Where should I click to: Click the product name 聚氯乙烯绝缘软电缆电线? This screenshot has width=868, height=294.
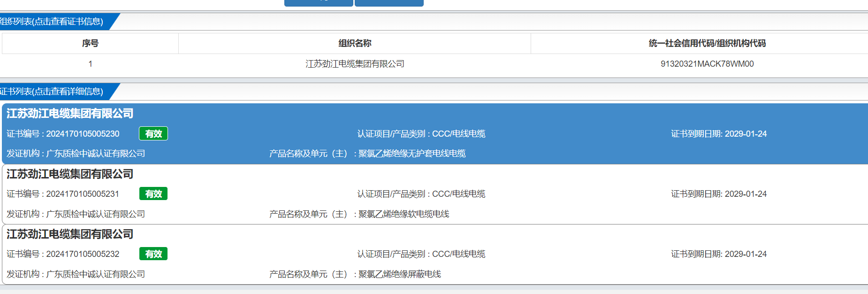point(404,214)
